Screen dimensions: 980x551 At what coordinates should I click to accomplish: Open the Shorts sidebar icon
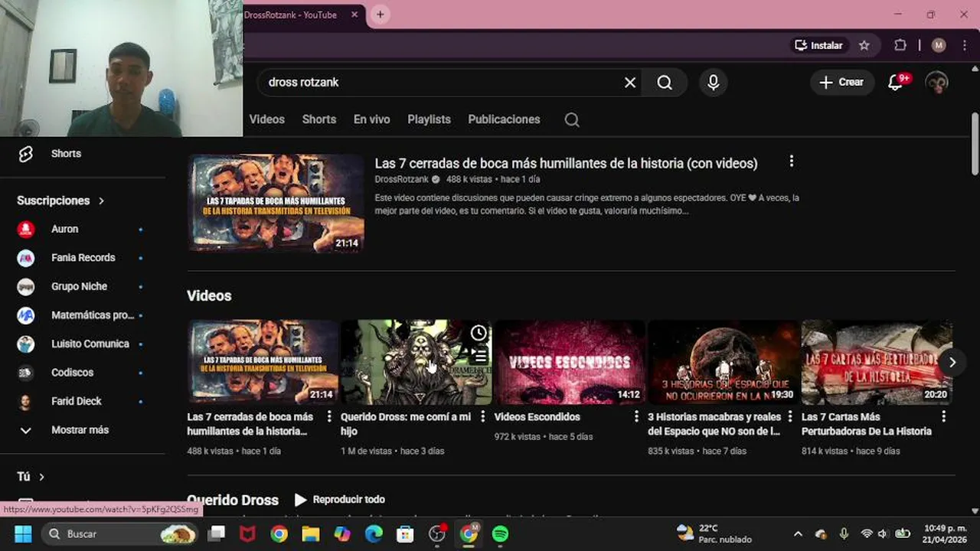click(x=25, y=154)
